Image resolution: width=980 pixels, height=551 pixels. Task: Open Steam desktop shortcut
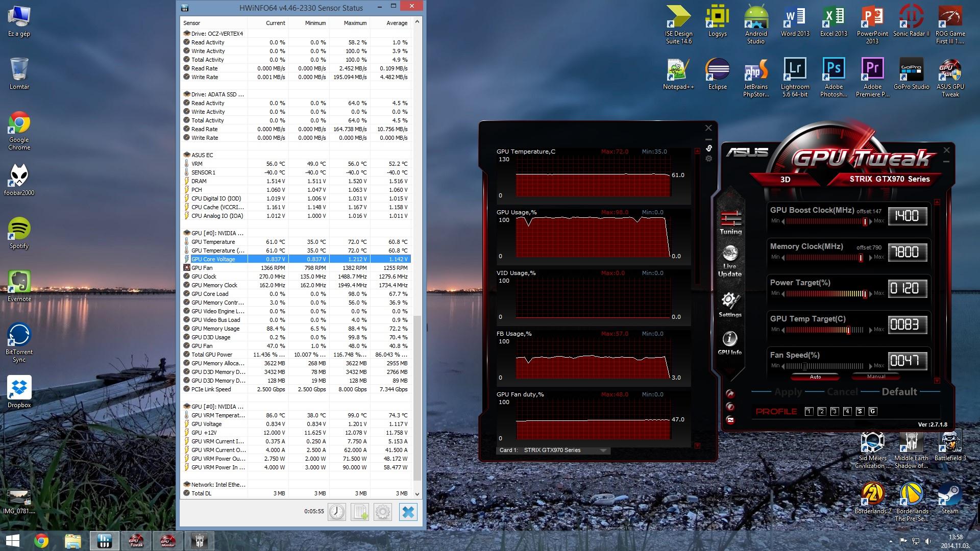point(950,498)
